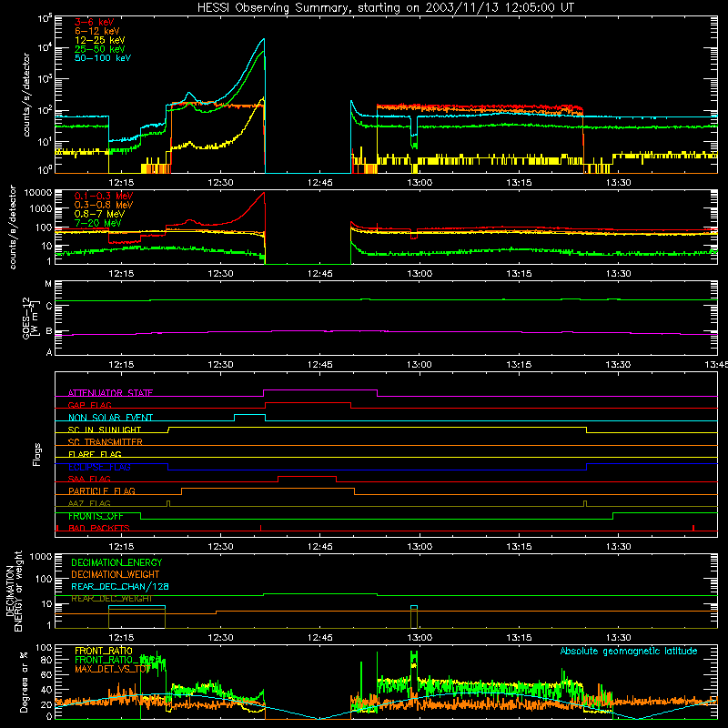The width and height of the screenshot is (728, 728).
Task: Click the 10000 tick on the MeV panel
Action: tap(38, 193)
